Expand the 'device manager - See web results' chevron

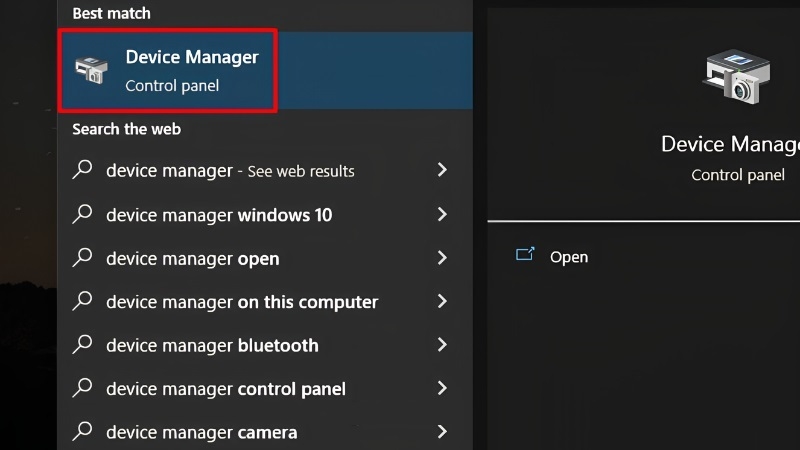click(x=442, y=169)
